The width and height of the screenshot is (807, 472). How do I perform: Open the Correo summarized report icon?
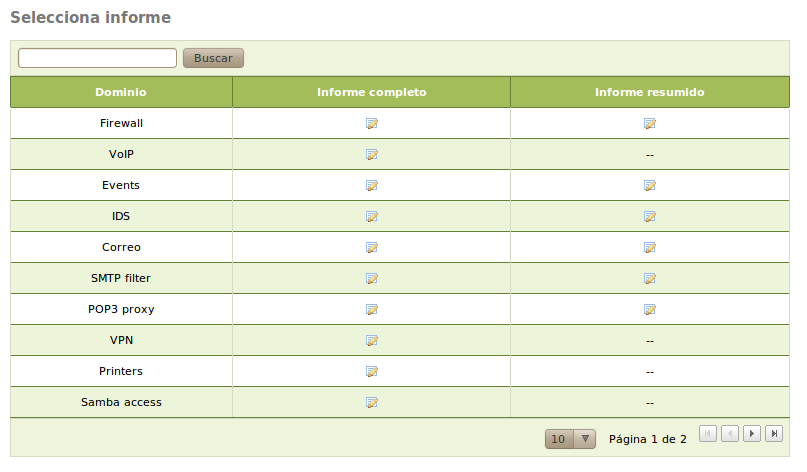[x=649, y=248]
